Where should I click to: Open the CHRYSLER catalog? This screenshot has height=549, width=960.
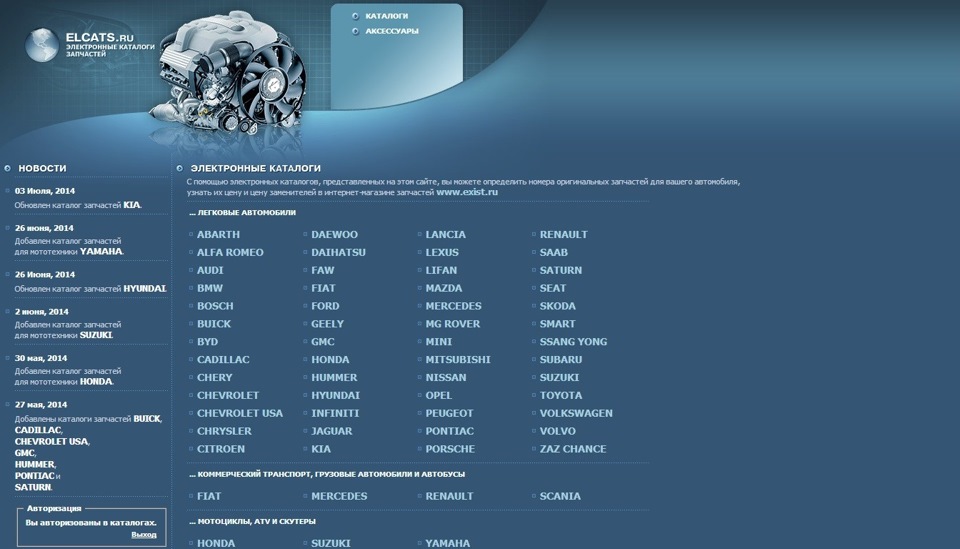coord(224,431)
